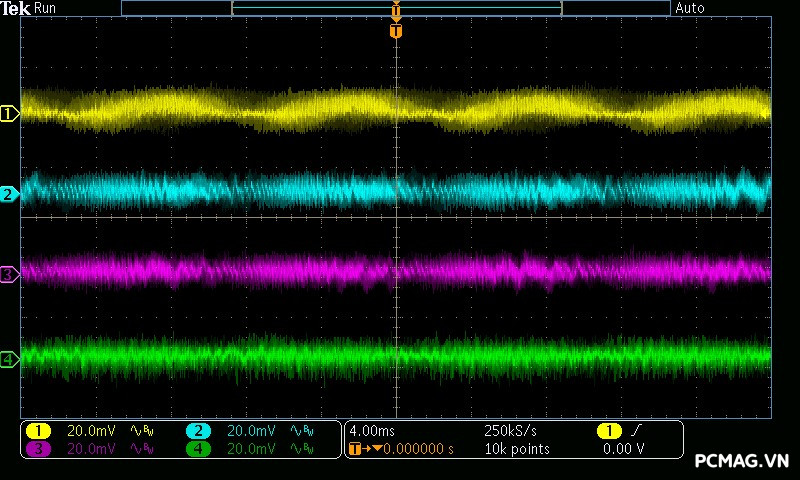The height and width of the screenshot is (480, 800).
Task: Click the channel 1 ground marker on left edge
Action: pyautogui.click(x=10, y=114)
